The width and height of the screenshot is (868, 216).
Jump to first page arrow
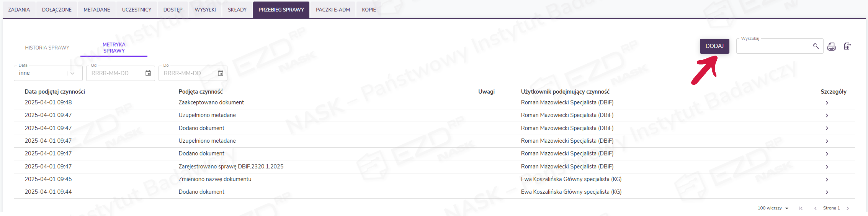(800, 208)
